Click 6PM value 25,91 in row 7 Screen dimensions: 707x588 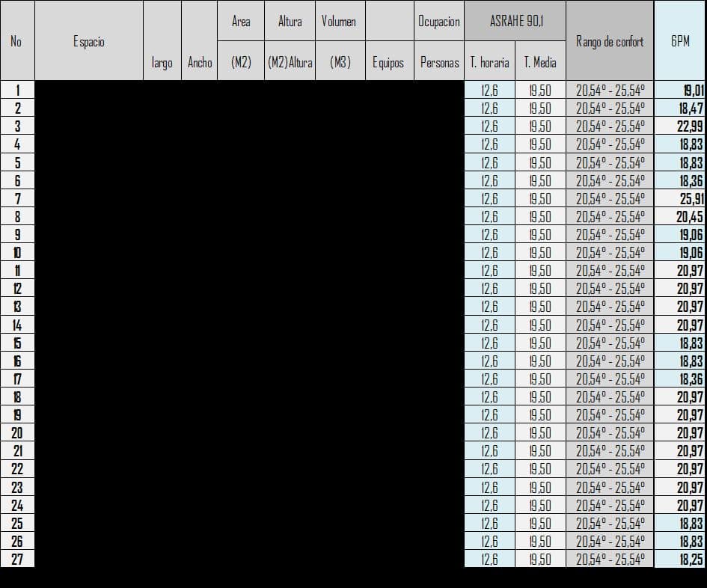pos(680,198)
